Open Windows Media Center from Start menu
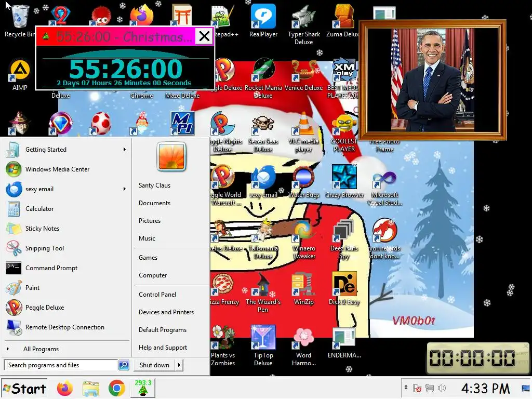This screenshot has width=532, height=399. (66, 169)
